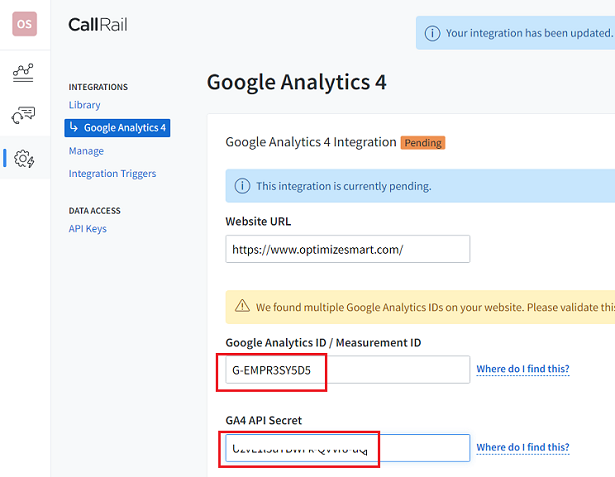The width and height of the screenshot is (615, 477).
Task: Open API Secret 'Where do I find this?'
Action: (x=522, y=447)
